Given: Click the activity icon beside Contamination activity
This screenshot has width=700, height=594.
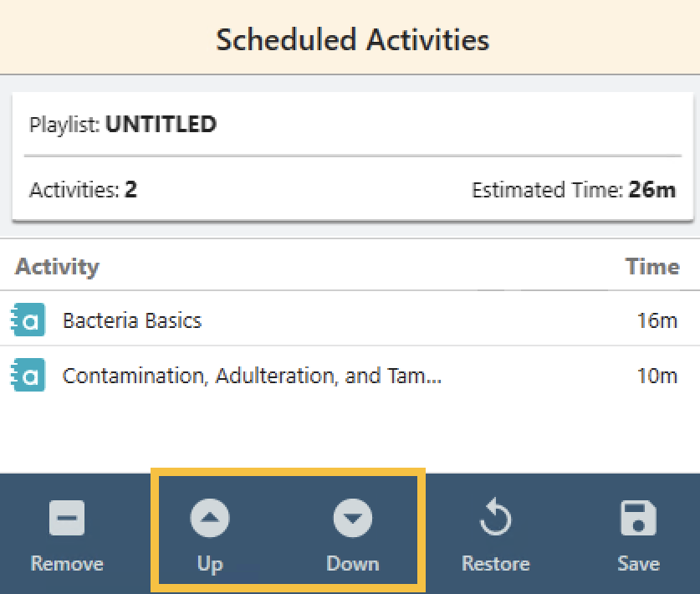Looking at the screenshot, I should tap(27, 375).
